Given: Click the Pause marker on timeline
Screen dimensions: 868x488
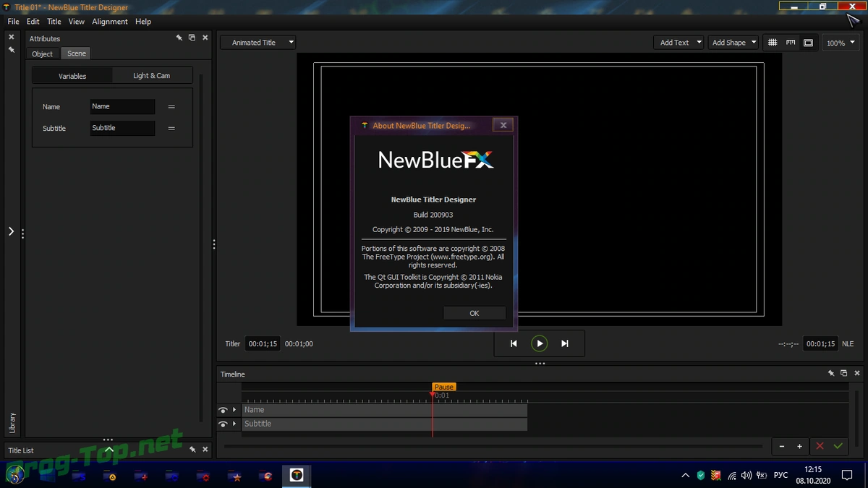Looking at the screenshot, I should tap(444, 387).
